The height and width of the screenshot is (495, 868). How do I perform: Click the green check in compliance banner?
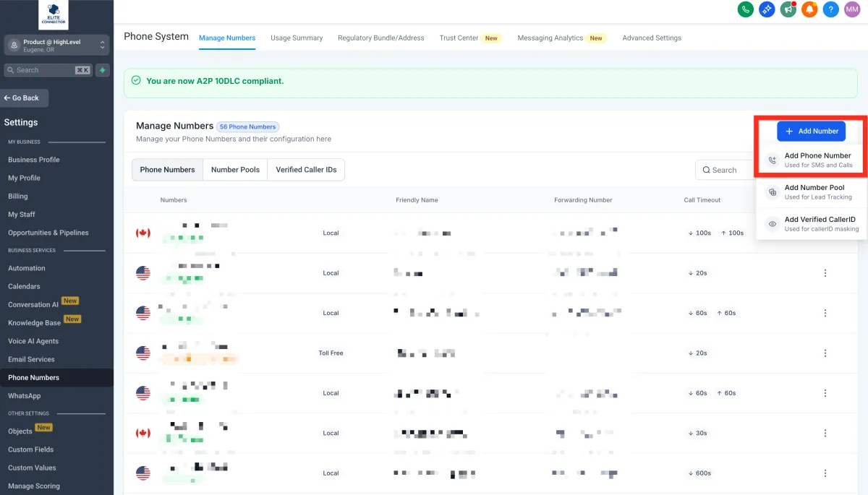[137, 81]
